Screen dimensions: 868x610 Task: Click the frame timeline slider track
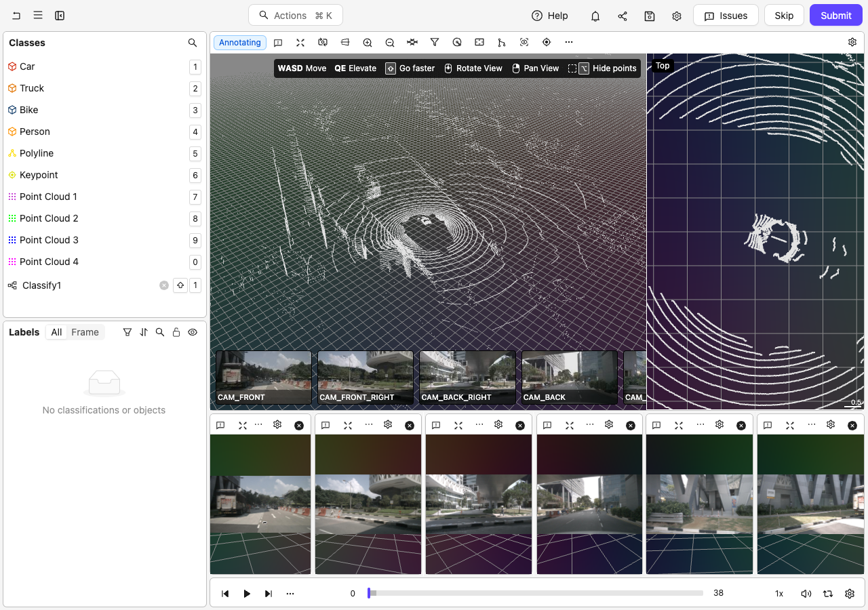pyautogui.click(x=536, y=593)
